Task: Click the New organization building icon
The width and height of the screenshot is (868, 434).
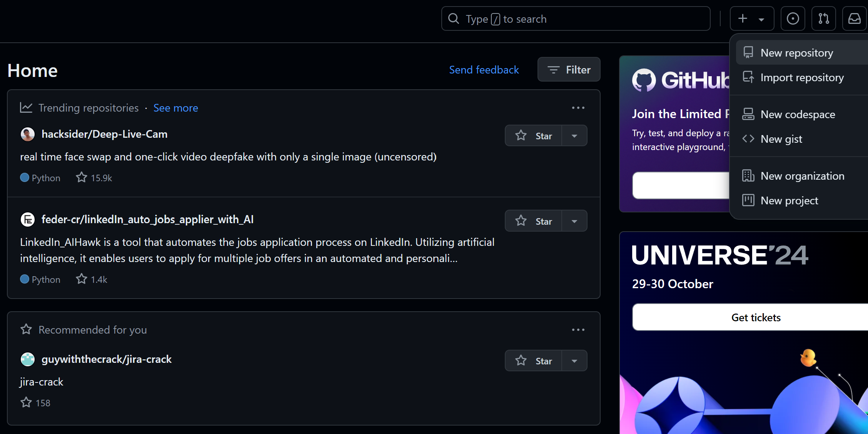Action: tap(748, 175)
